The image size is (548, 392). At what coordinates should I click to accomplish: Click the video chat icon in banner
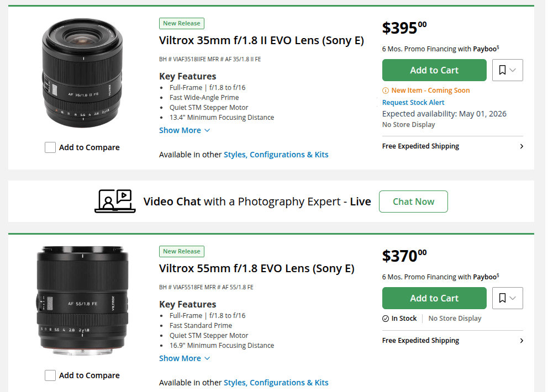[x=115, y=202]
